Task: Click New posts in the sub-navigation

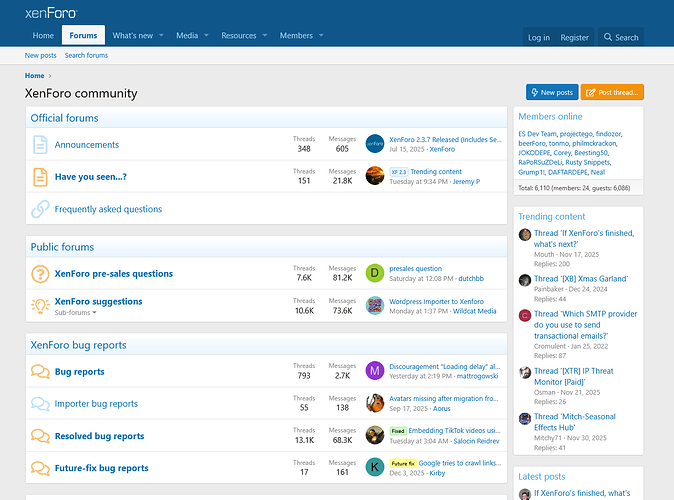Action: click(40, 55)
